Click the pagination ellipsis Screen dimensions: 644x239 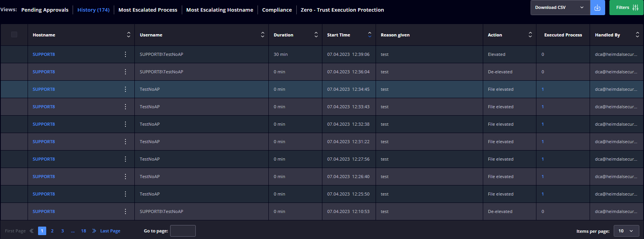pos(73,231)
